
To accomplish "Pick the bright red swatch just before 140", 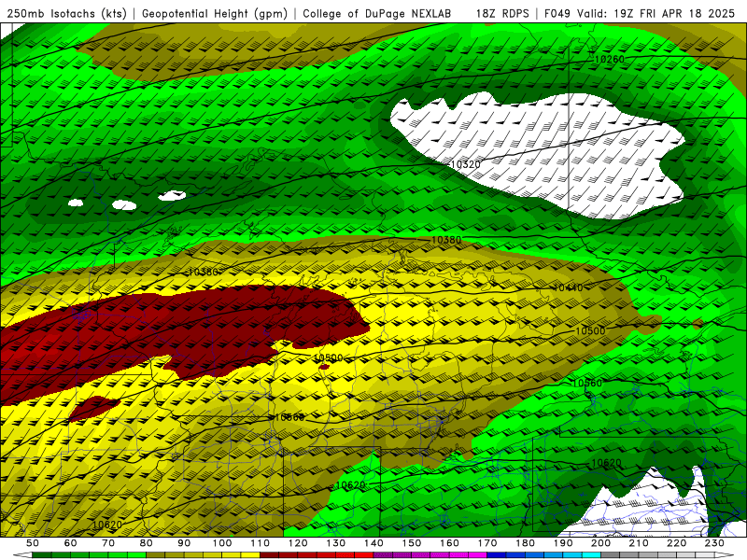I will tap(364, 555).
